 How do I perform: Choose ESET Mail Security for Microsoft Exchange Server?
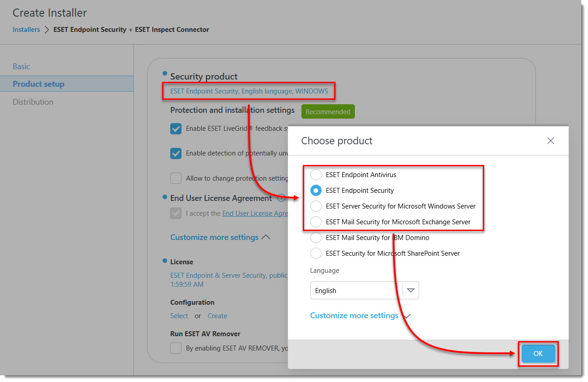coord(316,222)
